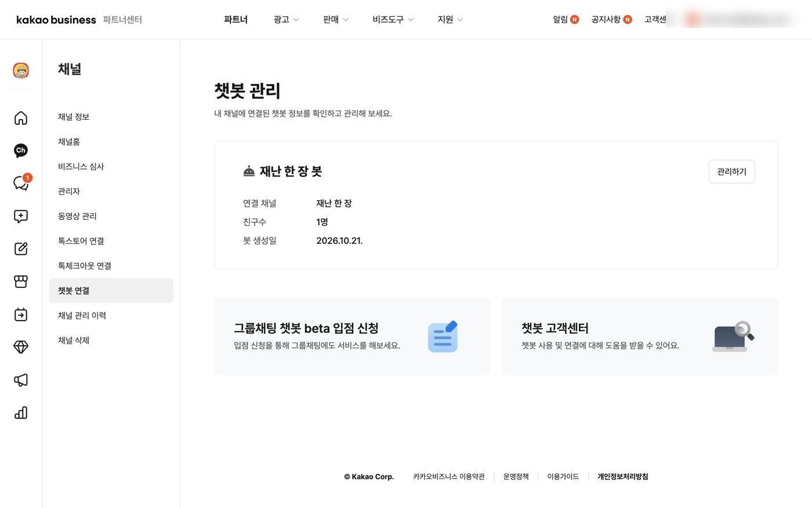Open the pencil edit icon in sidebar
Image resolution: width=812 pixels, height=508 pixels.
click(21, 248)
